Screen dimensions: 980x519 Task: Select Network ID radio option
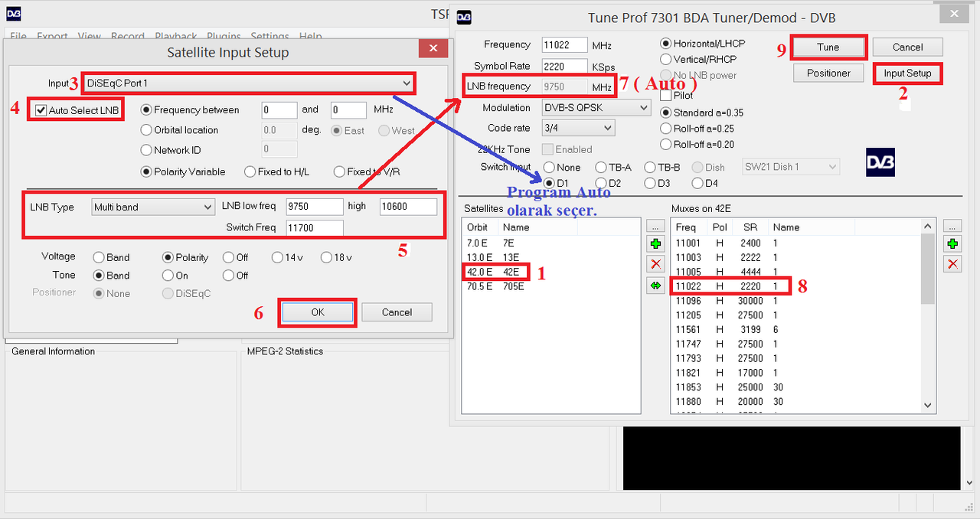coord(147,150)
